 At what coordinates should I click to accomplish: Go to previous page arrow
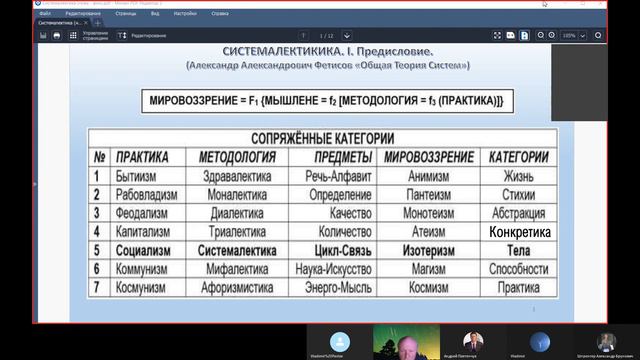[303, 36]
